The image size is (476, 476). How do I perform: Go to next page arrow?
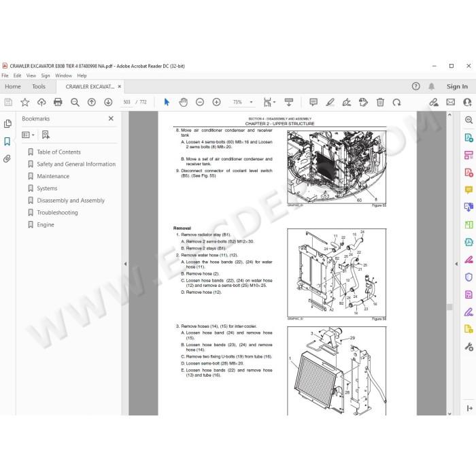click(108, 102)
